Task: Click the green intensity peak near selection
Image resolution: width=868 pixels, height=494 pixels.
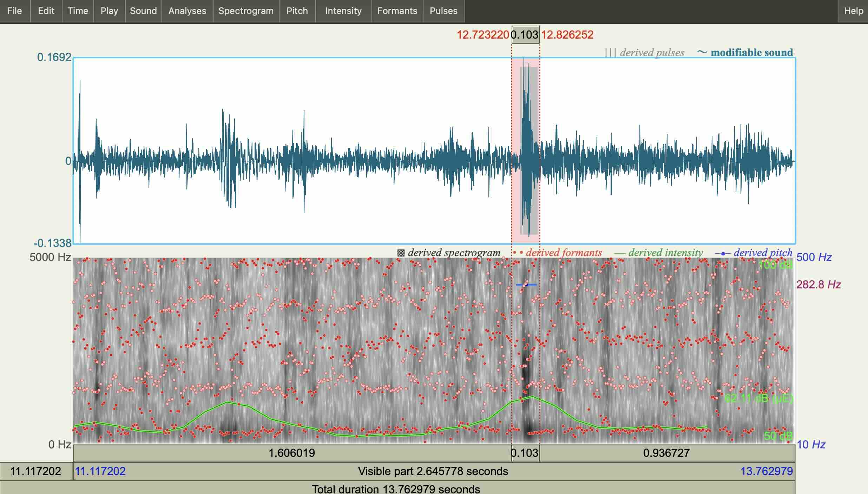Action: click(532, 397)
